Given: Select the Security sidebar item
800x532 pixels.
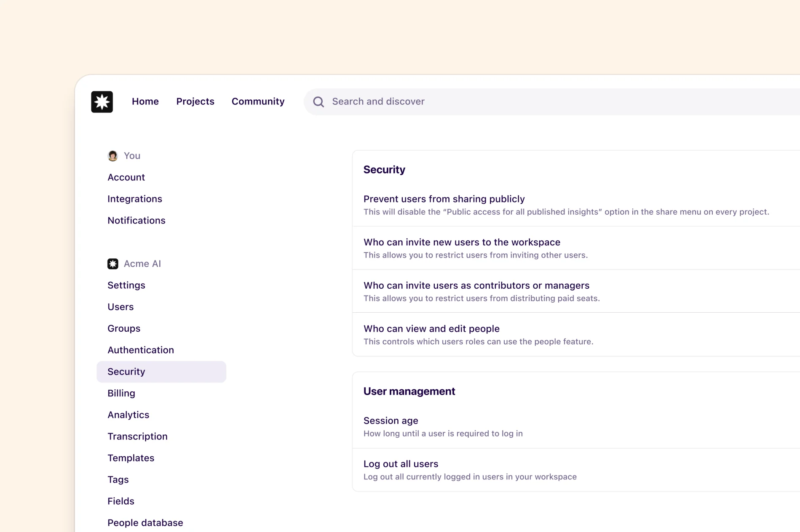Looking at the screenshot, I should [x=126, y=372].
